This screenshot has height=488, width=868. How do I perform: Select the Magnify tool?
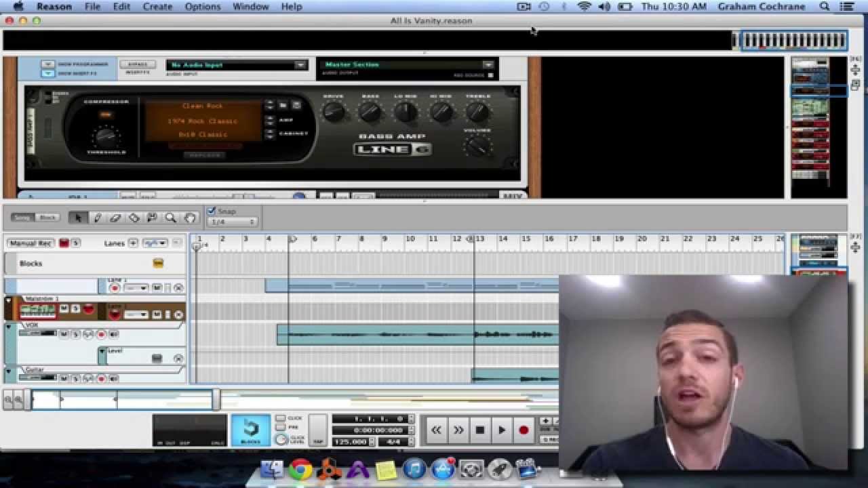(170, 218)
